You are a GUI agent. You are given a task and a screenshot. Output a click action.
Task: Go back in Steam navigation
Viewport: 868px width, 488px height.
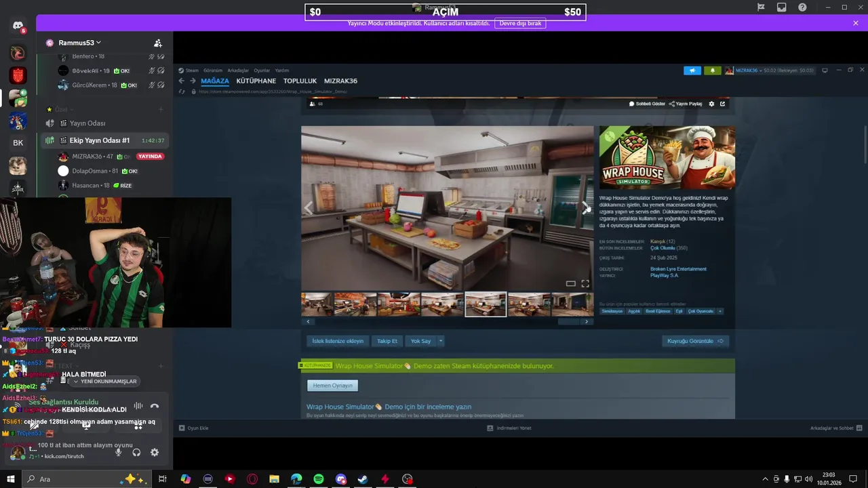[x=182, y=81]
